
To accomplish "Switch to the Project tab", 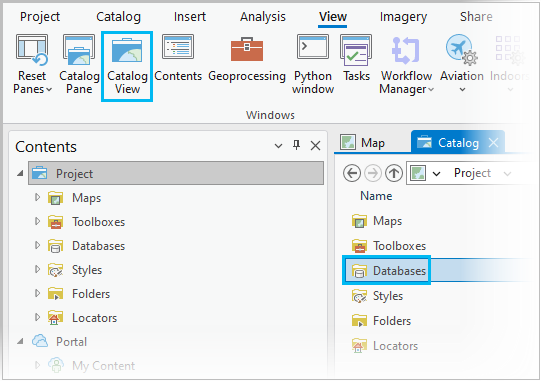I will click(40, 17).
